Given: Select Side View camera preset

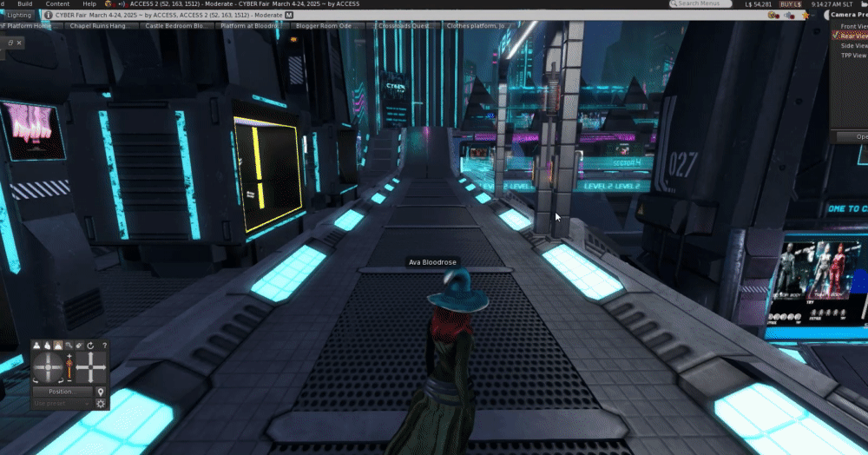Looking at the screenshot, I should click(854, 46).
